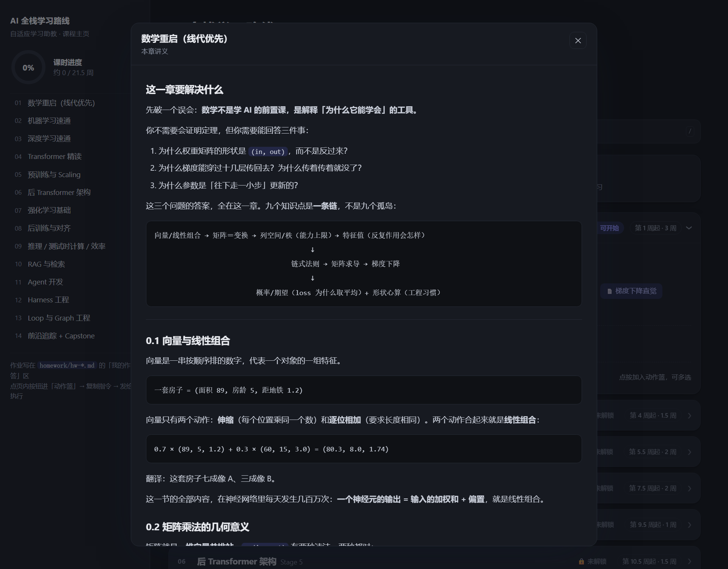Click the inline code (in, out)
The width and height of the screenshot is (728, 569).
pyautogui.click(x=268, y=152)
